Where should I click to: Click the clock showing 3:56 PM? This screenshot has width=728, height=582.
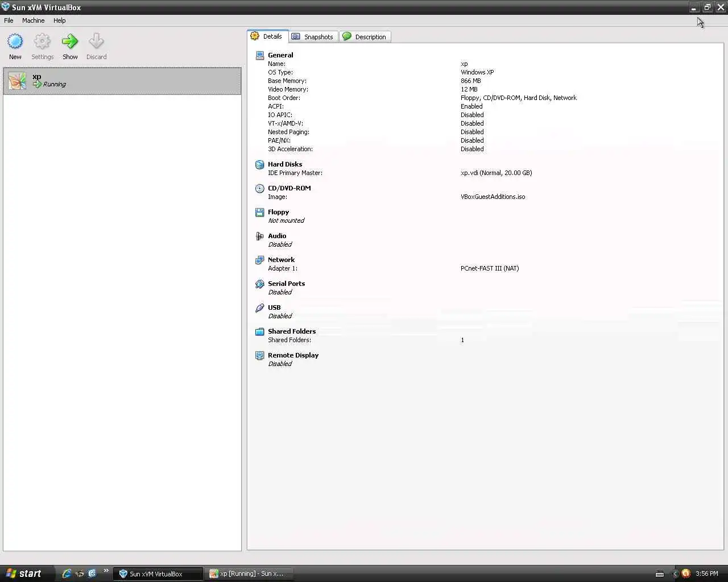click(x=707, y=573)
